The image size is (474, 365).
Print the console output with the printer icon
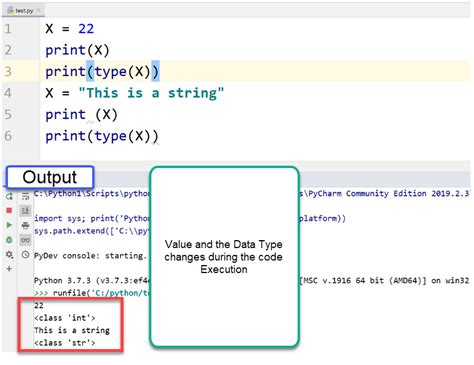25,226
